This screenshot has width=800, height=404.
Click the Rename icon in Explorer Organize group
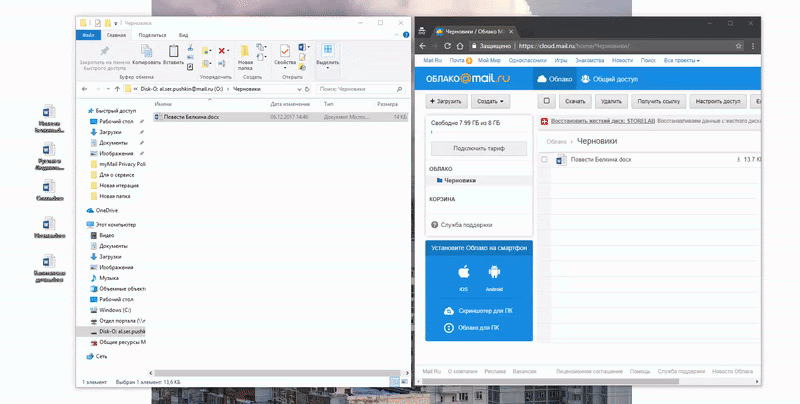(221, 64)
